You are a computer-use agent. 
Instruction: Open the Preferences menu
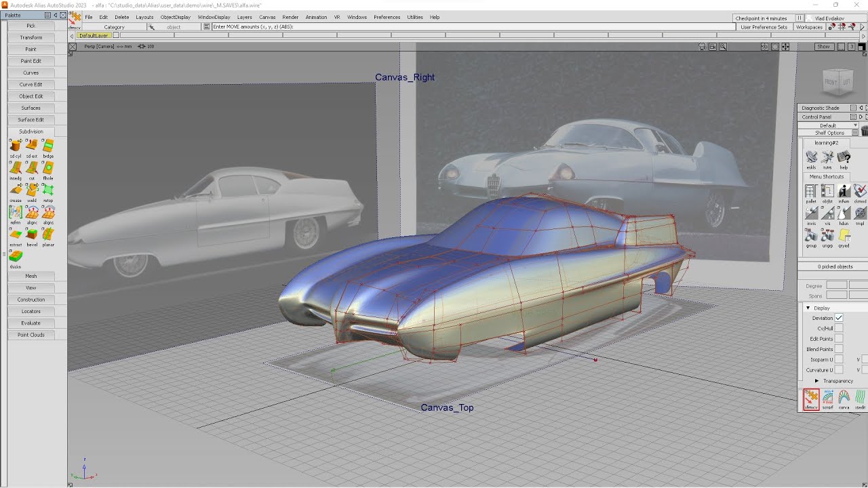point(387,17)
